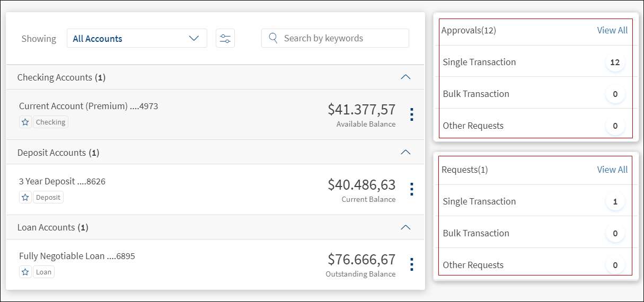The height and width of the screenshot is (302, 644).
Task: Open Other Requests under Approvals
Action: [x=473, y=126]
